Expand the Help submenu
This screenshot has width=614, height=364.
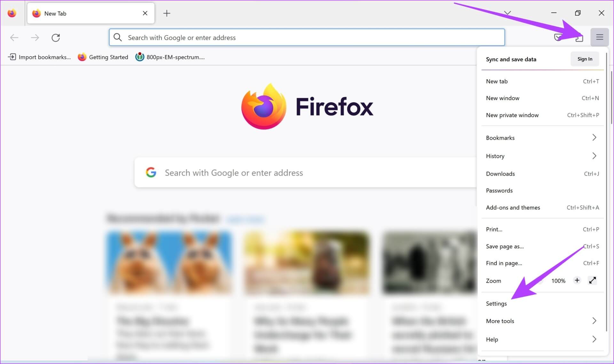pyautogui.click(x=542, y=339)
